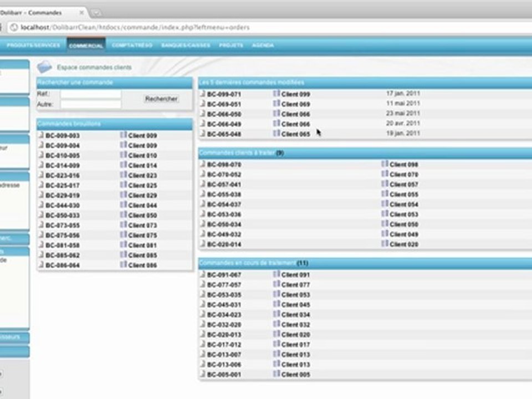
Task: Open order BC-020-013
Action: (x=224, y=335)
